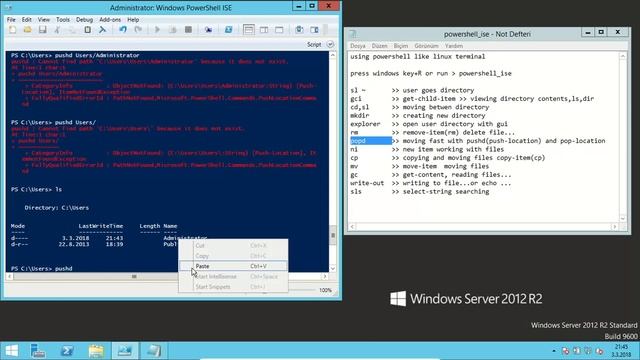The image size is (640, 360).
Task: Open View menu in PowerShell ISE
Action: click(x=44, y=20)
